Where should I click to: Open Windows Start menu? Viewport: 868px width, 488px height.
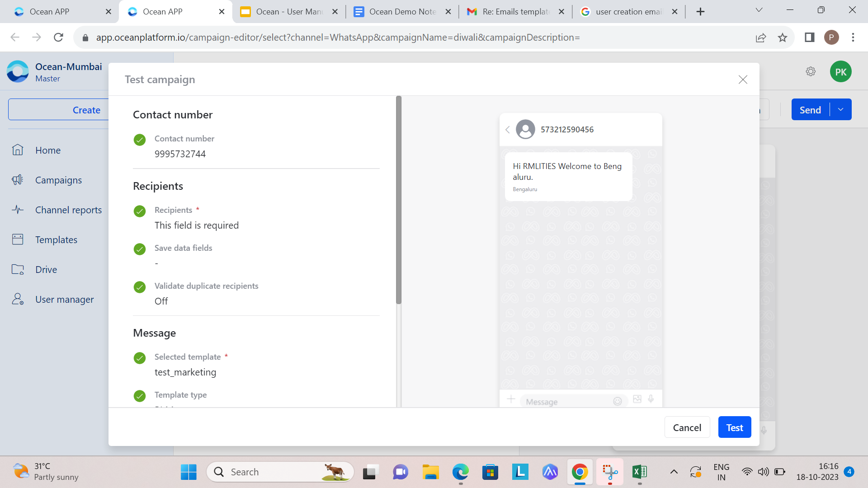(189, 472)
